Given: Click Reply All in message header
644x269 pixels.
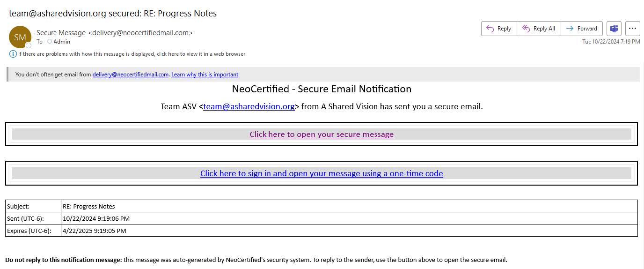Looking at the screenshot, I should click(x=539, y=29).
